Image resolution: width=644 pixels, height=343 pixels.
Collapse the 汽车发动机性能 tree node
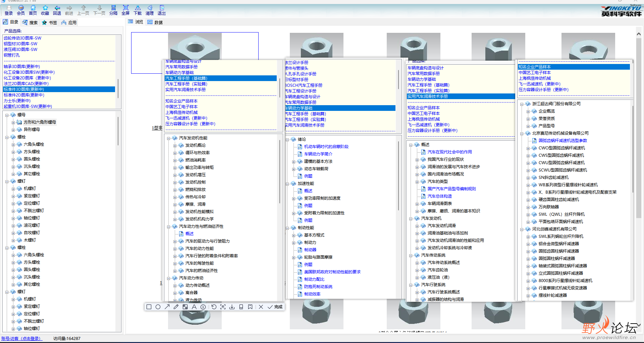coord(169,138)
